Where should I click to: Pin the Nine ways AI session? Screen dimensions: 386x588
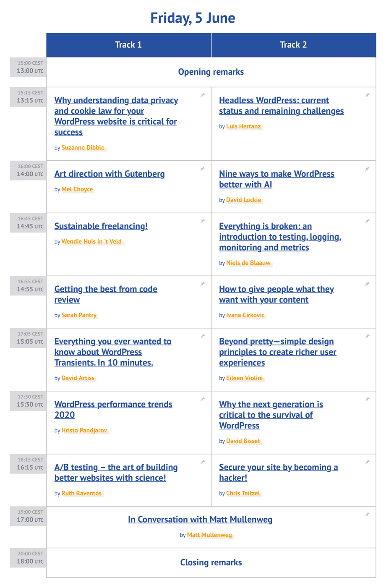click(367, 169)
